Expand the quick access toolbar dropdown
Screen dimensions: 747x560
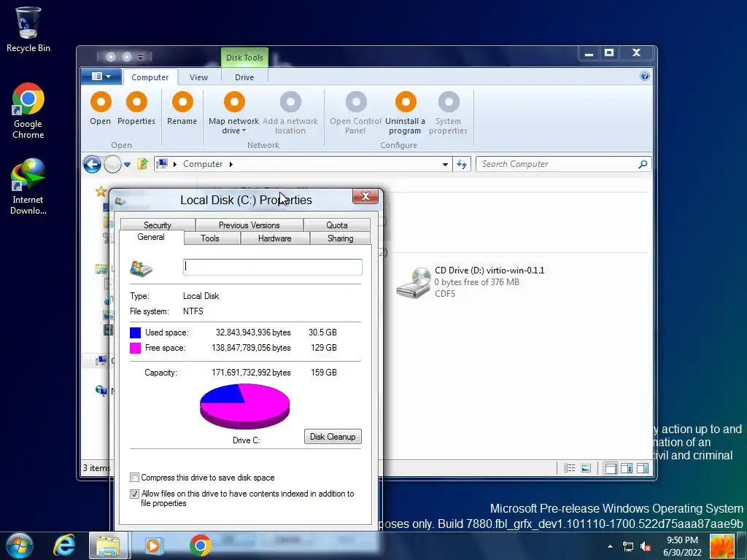(x=140, y=57)
